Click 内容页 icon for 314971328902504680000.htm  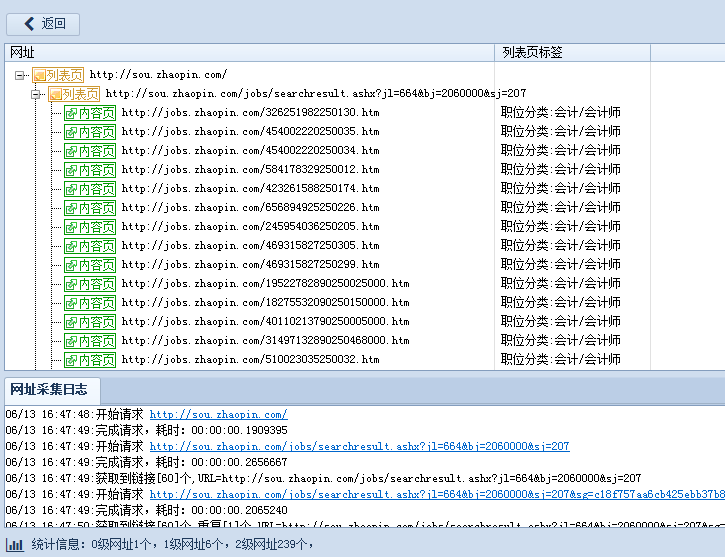(90, 340)
